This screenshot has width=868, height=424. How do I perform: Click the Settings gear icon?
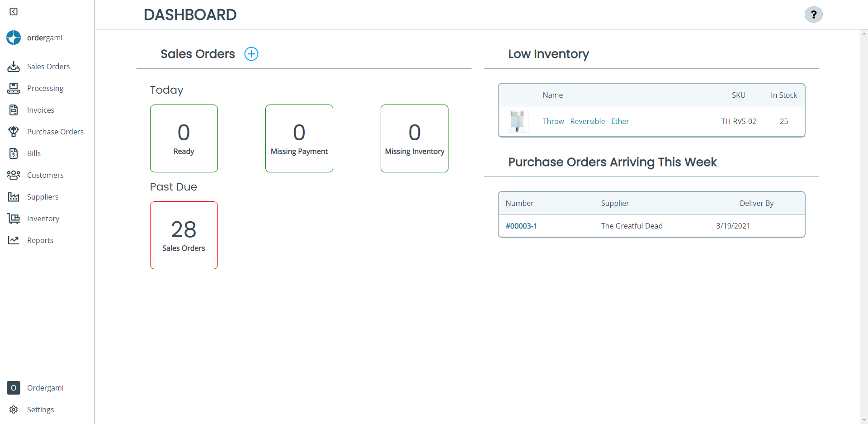point(14,409)
